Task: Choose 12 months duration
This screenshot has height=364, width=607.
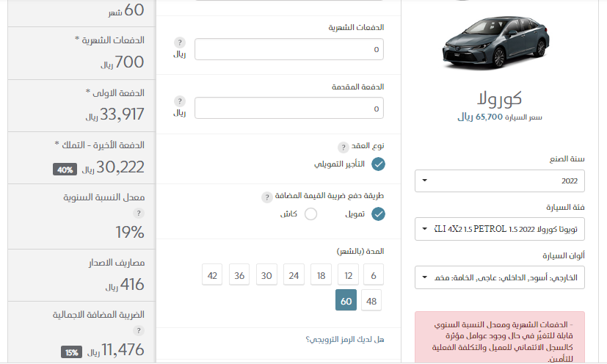Action: (x=348, y=275)
